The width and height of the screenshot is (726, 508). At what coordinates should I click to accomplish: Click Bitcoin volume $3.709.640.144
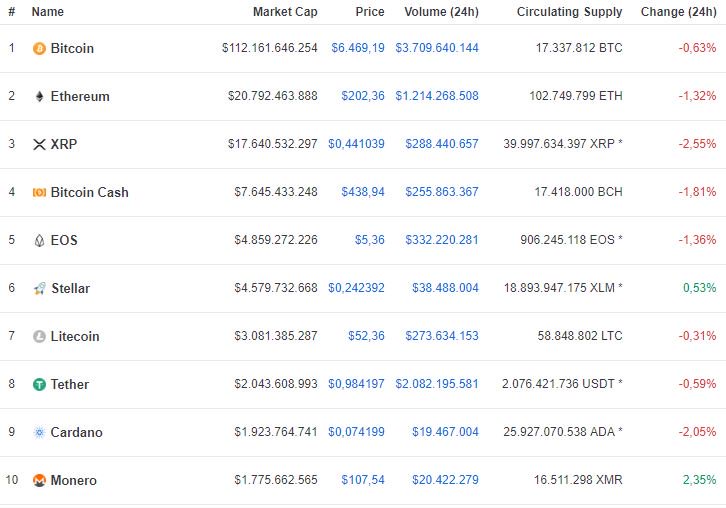click(x=437, y=48)
